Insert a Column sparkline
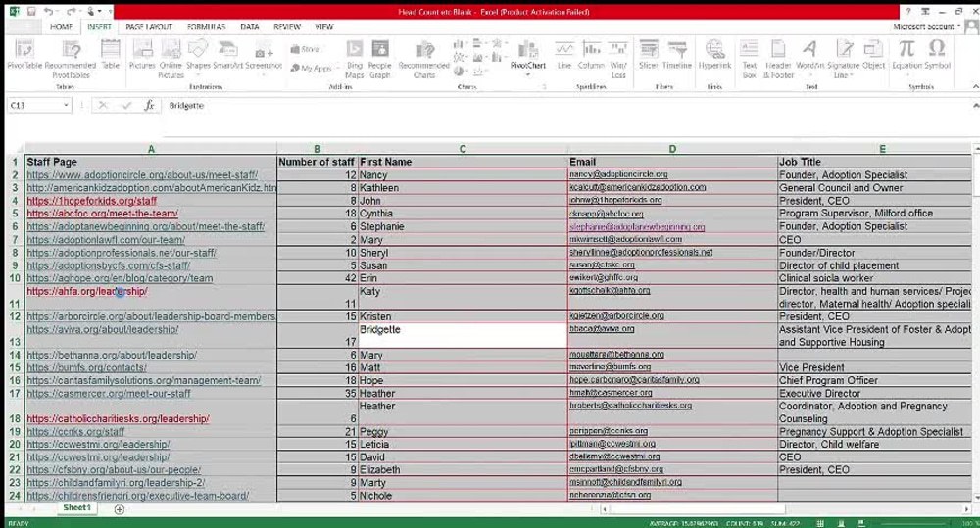The width and height of the screenshot is (980, 528). coord(591,54)
